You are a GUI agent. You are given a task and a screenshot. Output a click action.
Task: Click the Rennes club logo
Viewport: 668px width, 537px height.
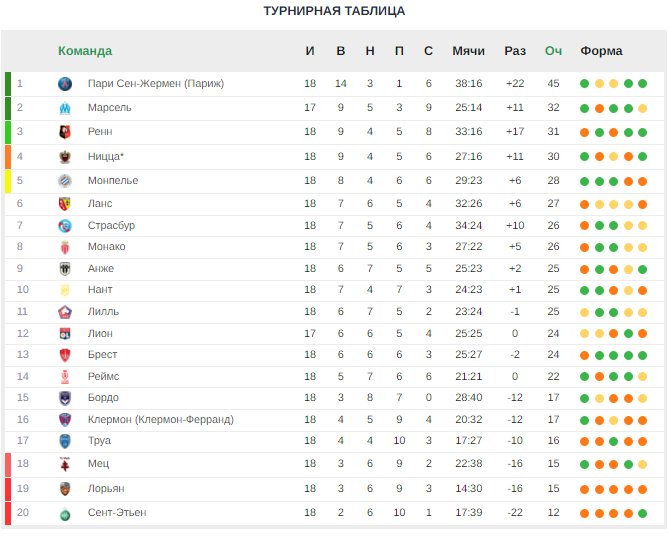(x=65, y=132)
